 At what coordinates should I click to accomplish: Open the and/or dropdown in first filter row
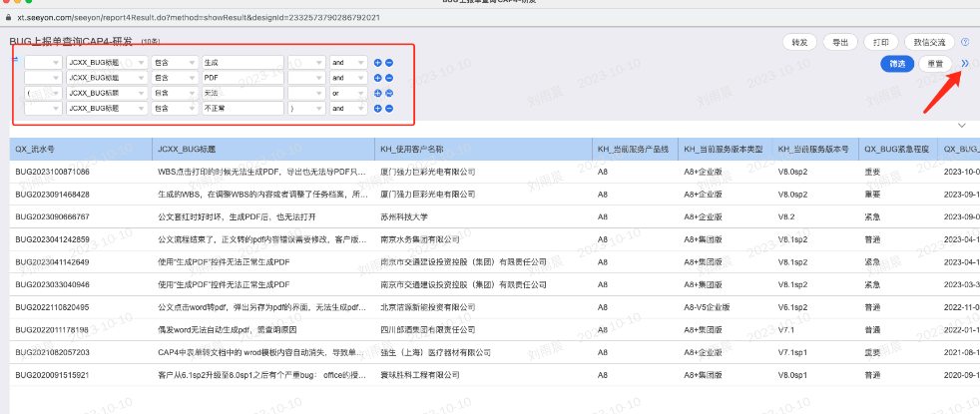point(346,63)
